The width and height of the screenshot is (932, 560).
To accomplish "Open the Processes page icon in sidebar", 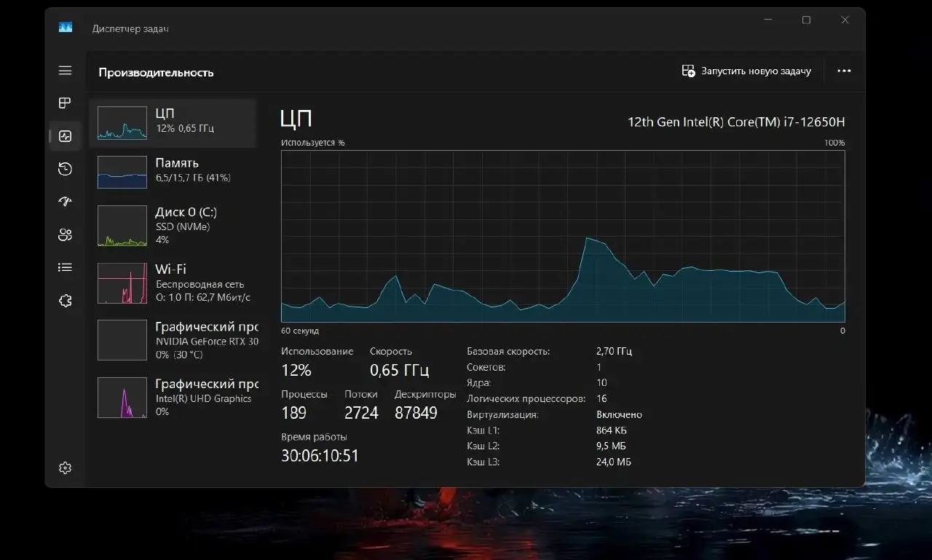I will point(66,103).
